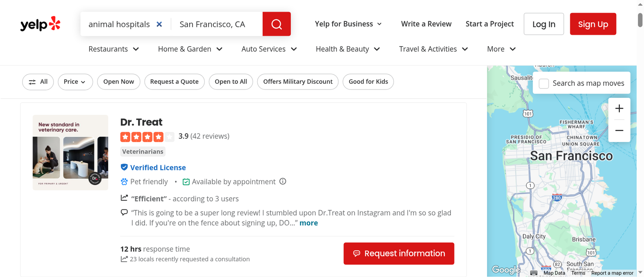Toggle the Request a Quote filter
This screenshot has width=644, height=277.
pyautogui.click(x=174, y=82)
